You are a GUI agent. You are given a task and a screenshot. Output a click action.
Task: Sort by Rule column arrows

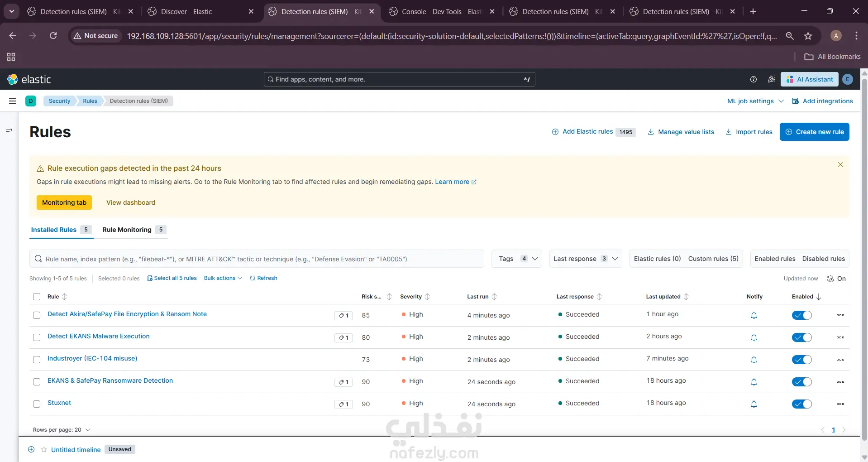pos(64,297)
